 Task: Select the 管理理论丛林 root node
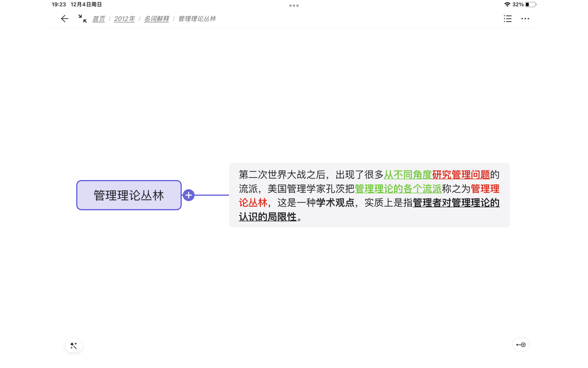coord(129,195)
